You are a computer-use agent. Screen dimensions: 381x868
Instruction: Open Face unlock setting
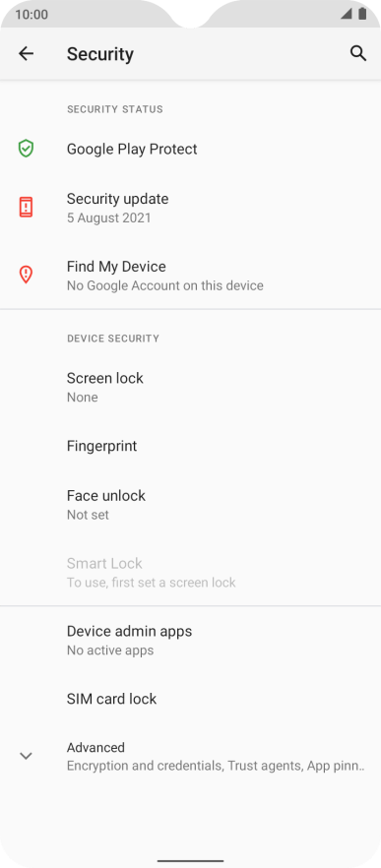[x=191, y=504]
